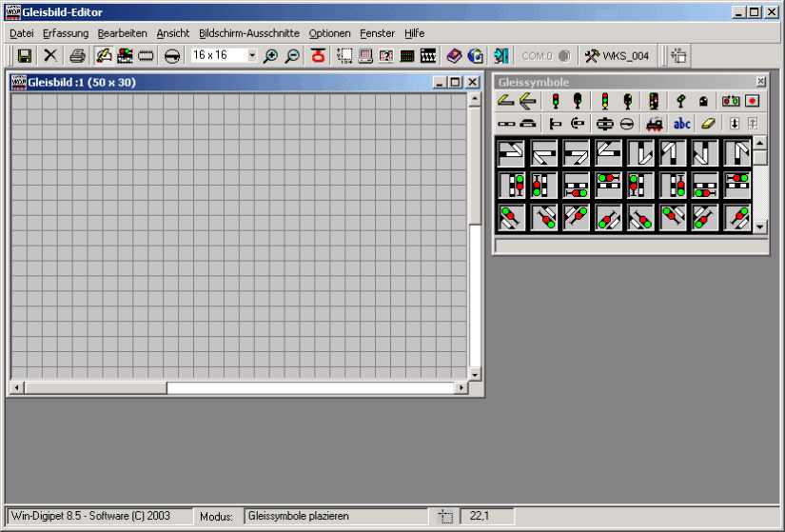Select the yellow eraser tool
Image resolution: width=785 pixels, height=532 pixels.
[x=708, y=123]
